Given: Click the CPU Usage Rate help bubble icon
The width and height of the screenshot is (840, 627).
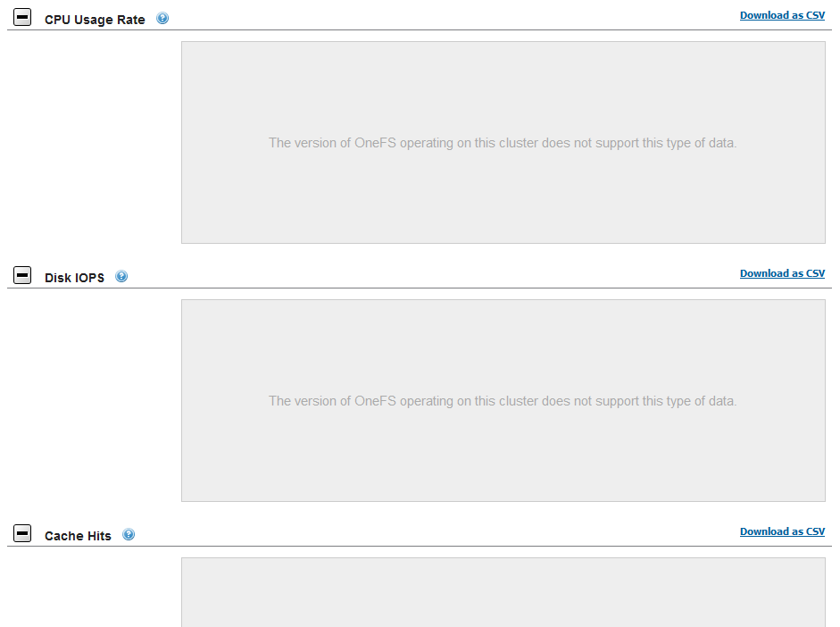Looking at the screenshot, I should (x=162, y=17).
